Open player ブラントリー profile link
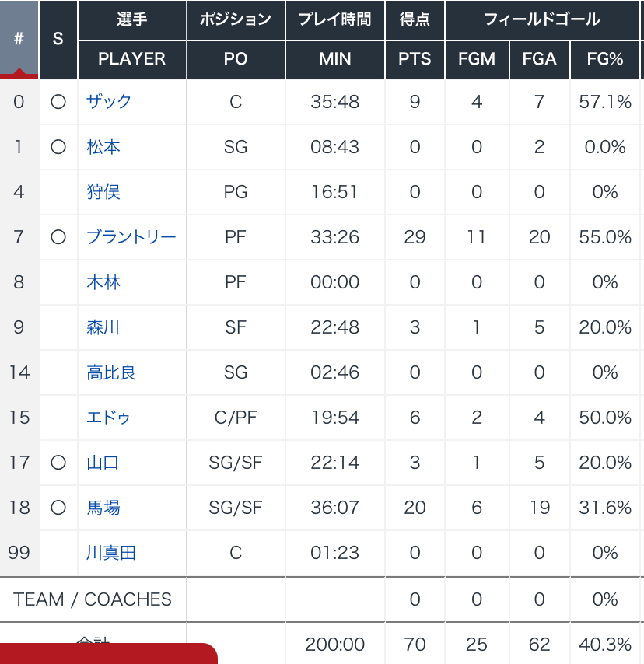Image resolution: width=644 pixels, height=664 pixels. pyautogui.click(x=131, y=237)
